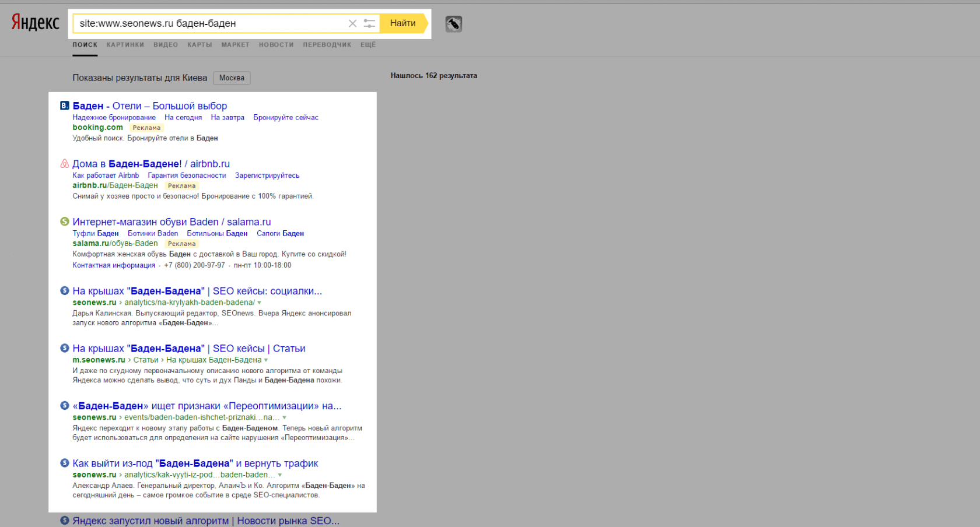The width and height of the screenshot is (980, 527).
Task: Open 'Как работает Airbnb' sitelink
Action: tap(106, 175)
